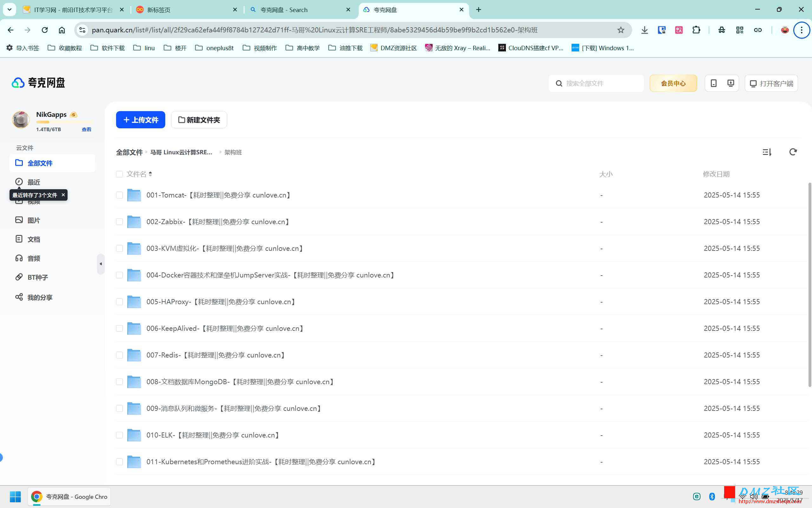
Task: Create a folder with 新建文件夹
Action: (x=199, y=120)
